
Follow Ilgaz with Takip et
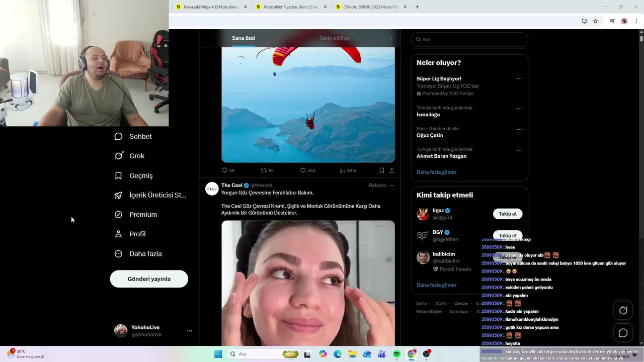(508, 214)
